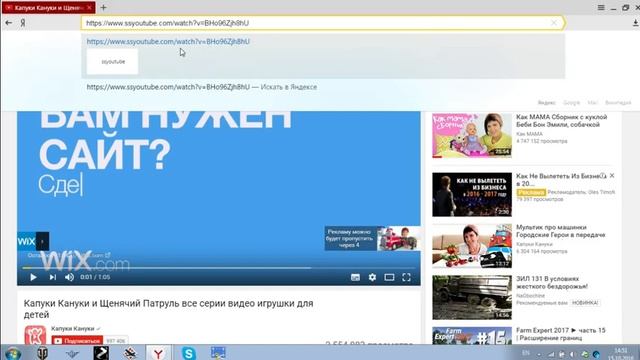Open Мультик про машинки Городские Герои title
This screenshot has width=640, height=360.
pos(560,231)
